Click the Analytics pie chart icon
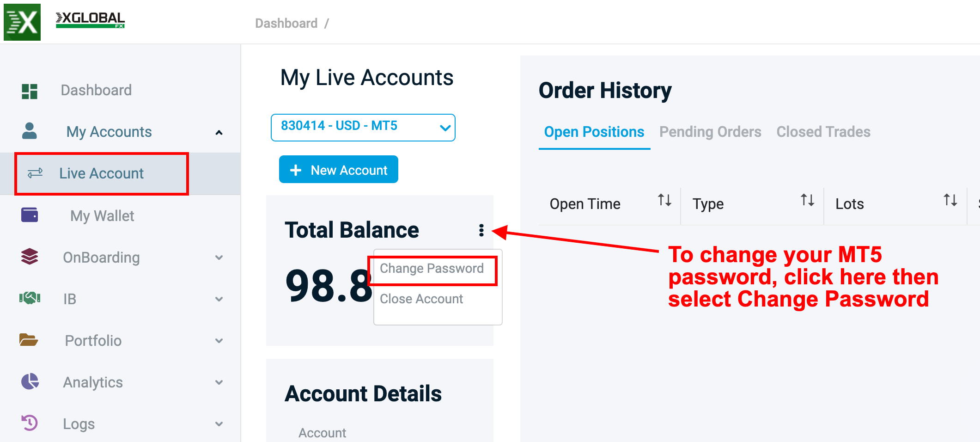980x442 pixels. [x=30, y=381]
